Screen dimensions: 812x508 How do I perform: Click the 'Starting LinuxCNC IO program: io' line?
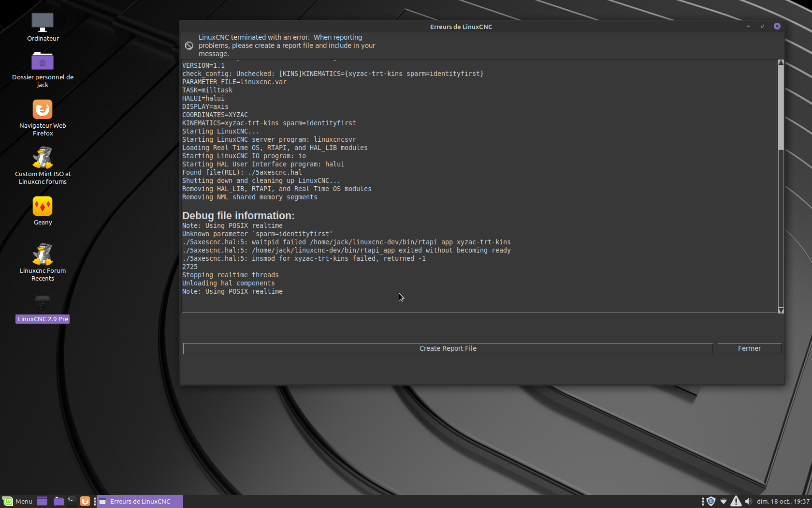(x=244, y=156)
